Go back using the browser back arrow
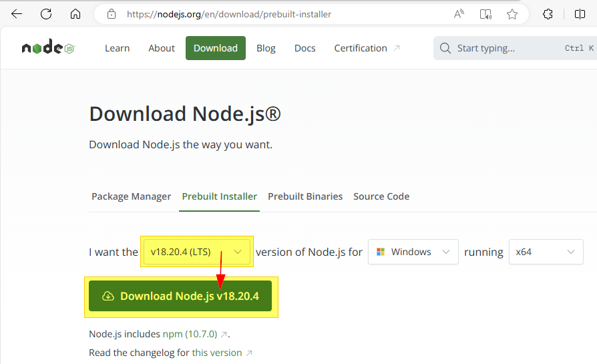Screen dimensions: 597x364 point(17,15)
